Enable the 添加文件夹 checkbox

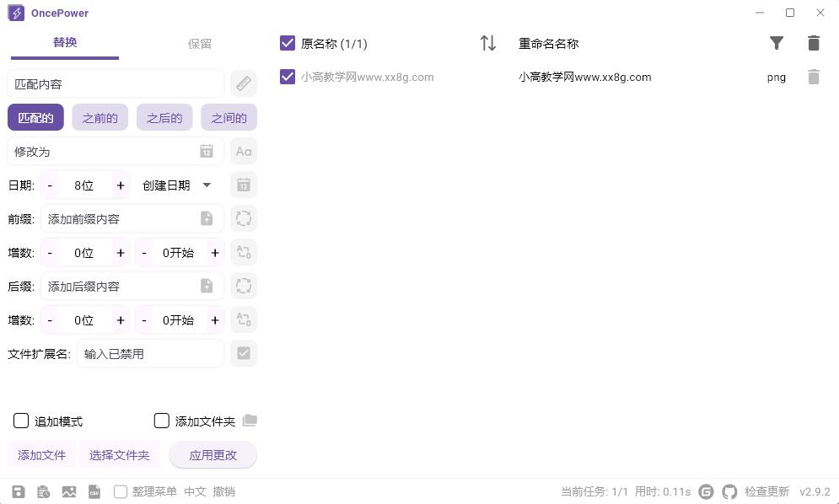162,421
